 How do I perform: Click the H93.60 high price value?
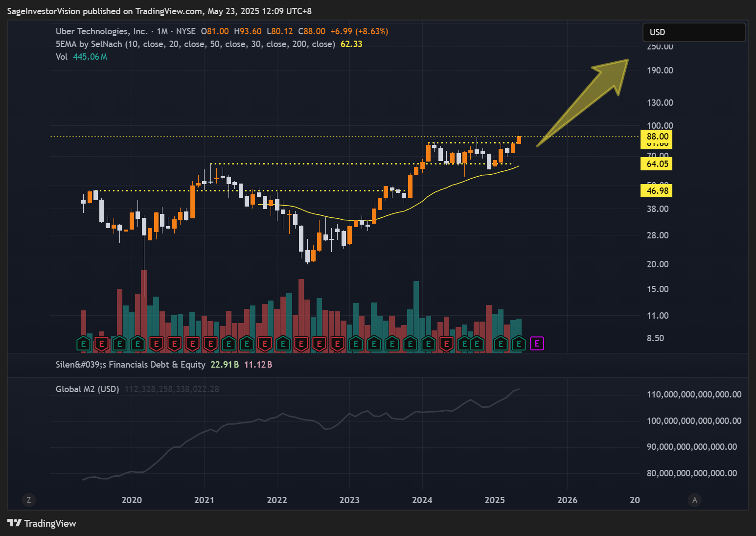coord(248,31)
